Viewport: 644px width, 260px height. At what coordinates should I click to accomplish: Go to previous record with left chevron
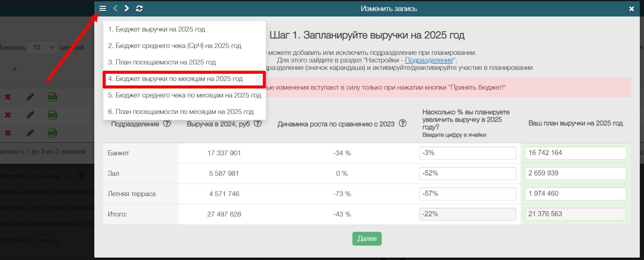point(115,8)
